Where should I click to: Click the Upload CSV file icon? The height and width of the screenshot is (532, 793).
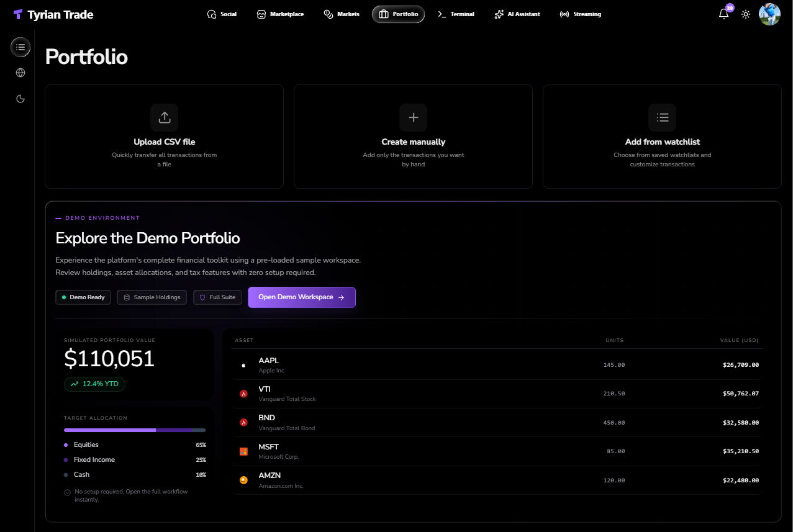click(x=165, y=117)
